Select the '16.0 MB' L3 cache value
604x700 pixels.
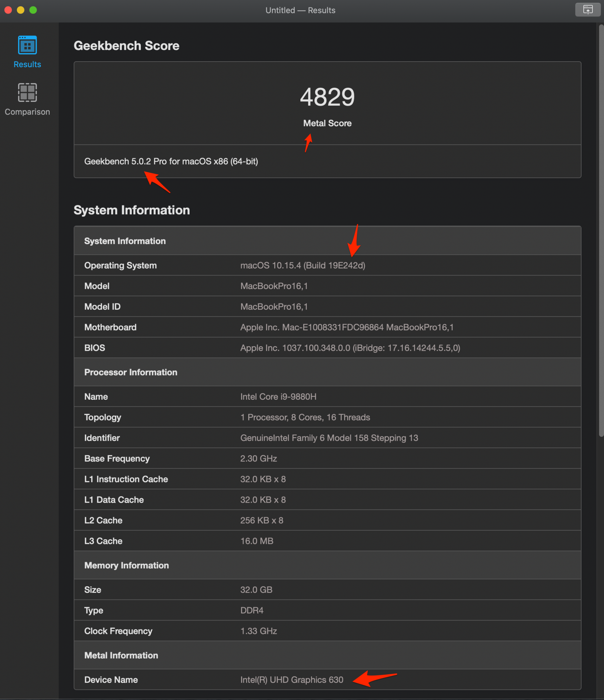[x=257, y=541]
